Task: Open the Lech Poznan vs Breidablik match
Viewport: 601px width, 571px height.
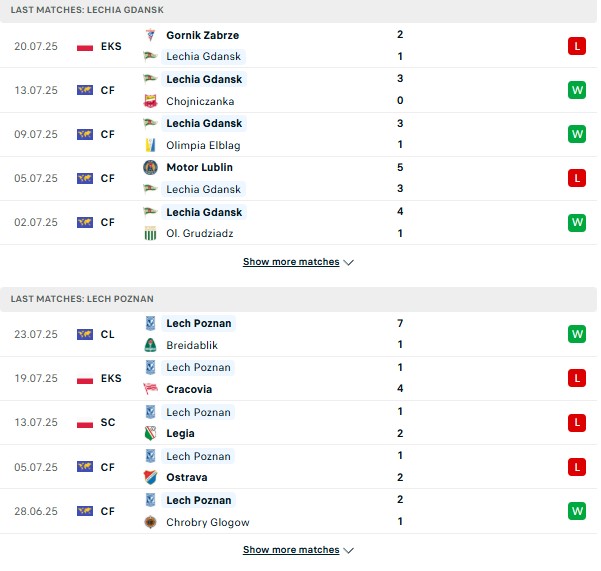Action: coord(298,334)
